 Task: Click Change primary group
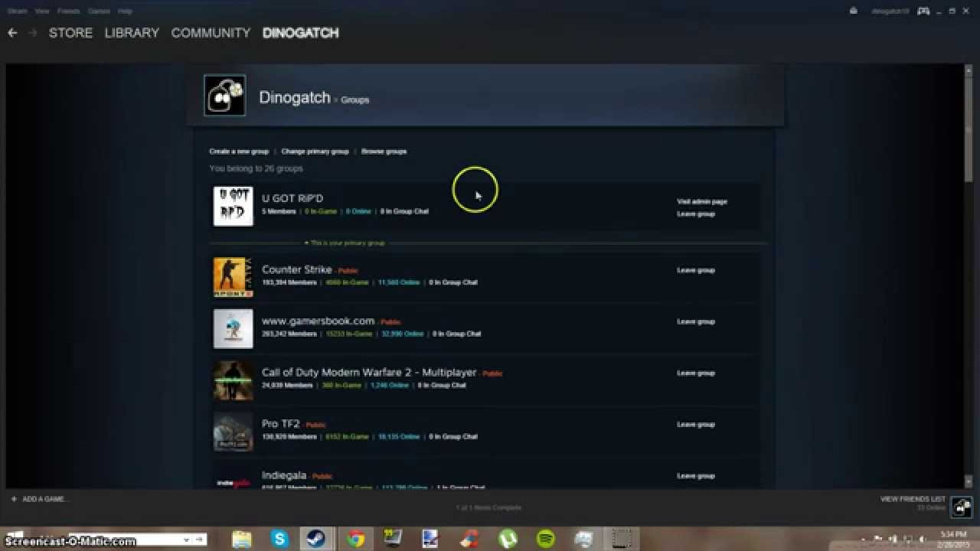tap(315, 152)
